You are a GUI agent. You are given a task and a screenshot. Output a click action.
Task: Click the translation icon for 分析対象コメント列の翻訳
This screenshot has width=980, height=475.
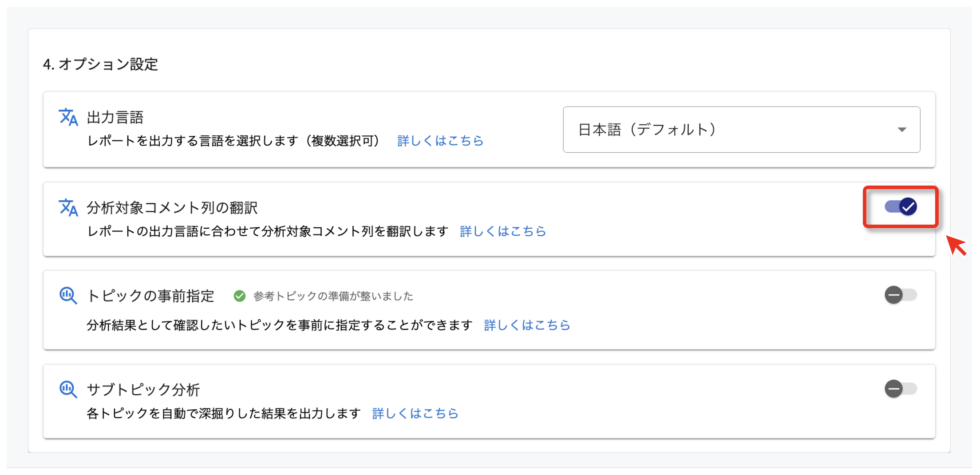click(x=67, y=207)
